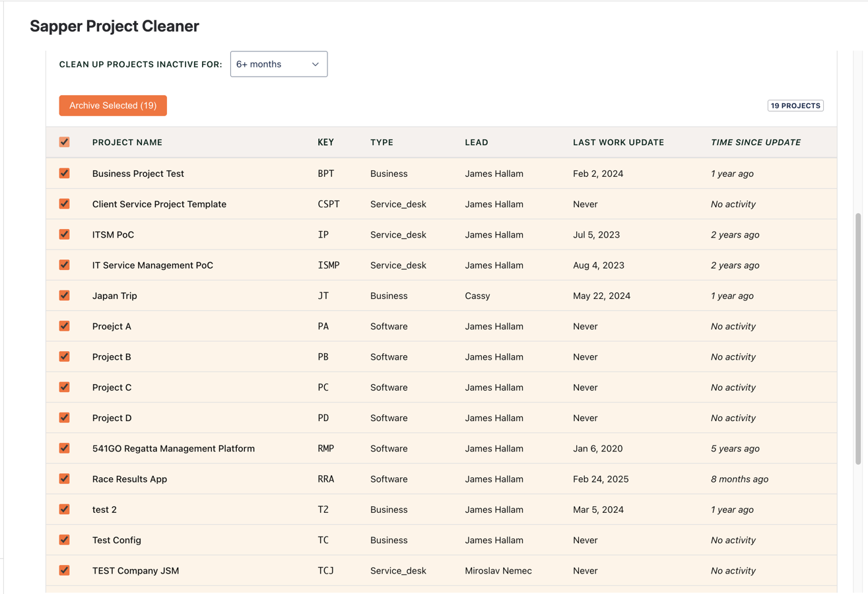Uncheck the Proejct A row
This screenshot has width=868, height=594.
point(64,326)
